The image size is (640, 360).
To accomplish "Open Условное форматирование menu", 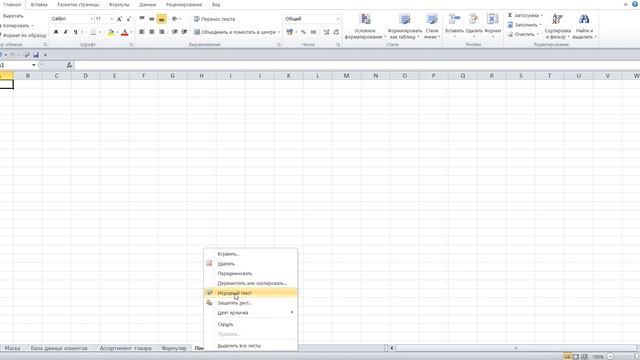I will tap(365, 26).
